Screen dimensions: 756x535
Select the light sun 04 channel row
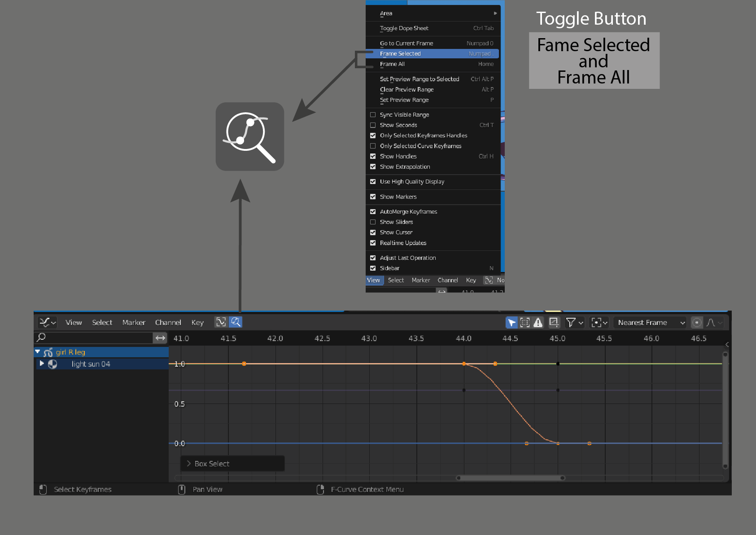click(102, 364)
